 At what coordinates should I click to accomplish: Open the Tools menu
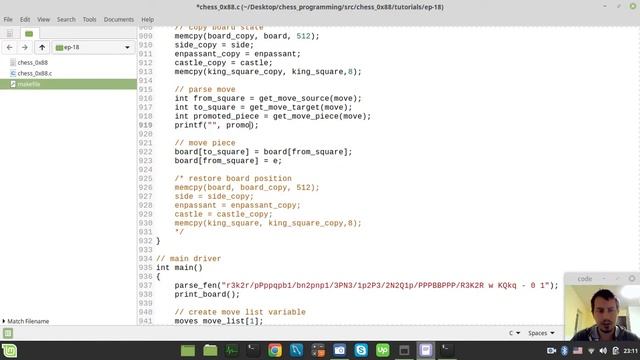(89, 20)
